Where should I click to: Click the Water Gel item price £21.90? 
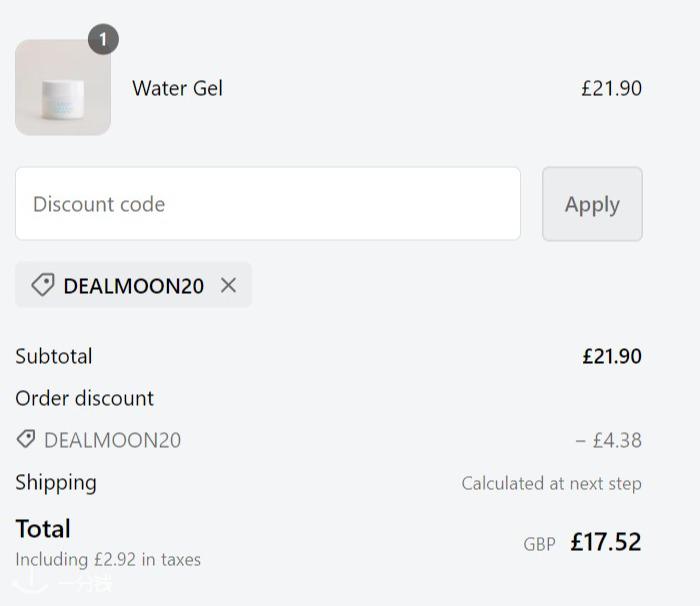(x=611, y=88)
